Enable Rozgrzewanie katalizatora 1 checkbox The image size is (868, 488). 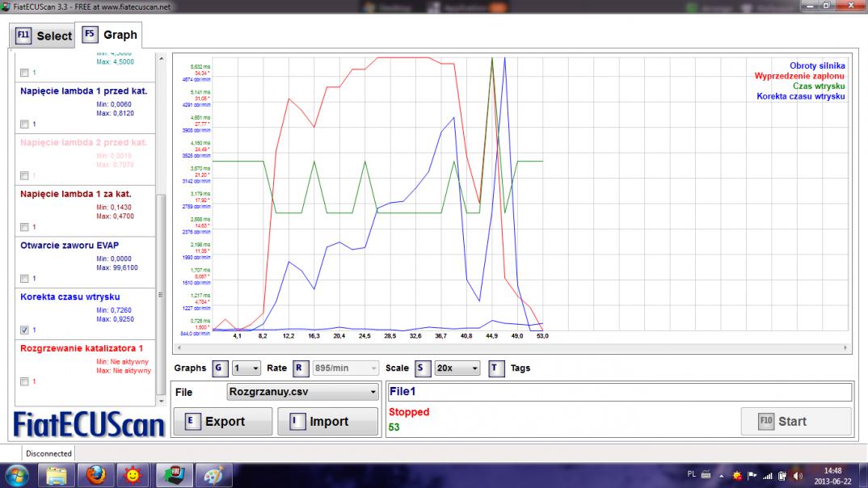(x=24, y=382)
